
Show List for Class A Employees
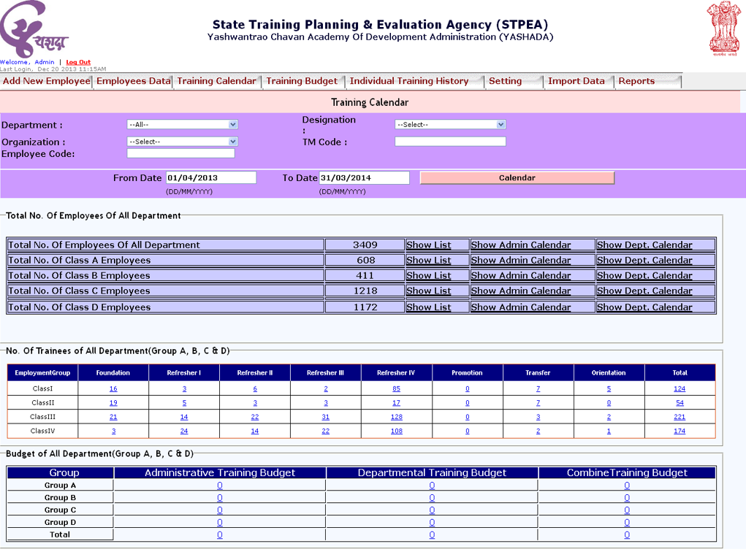coord(428,261)
